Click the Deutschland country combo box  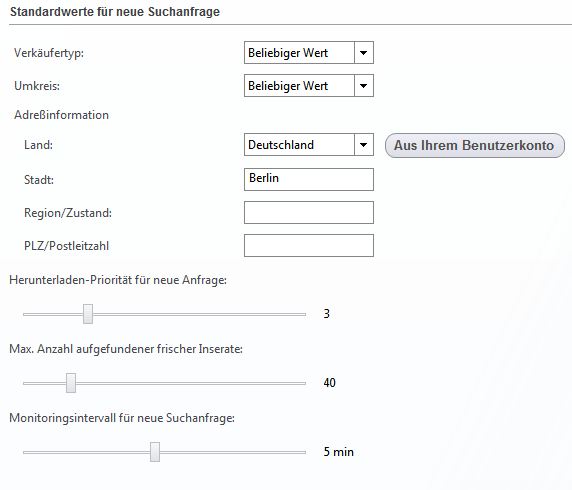pos(309,145)
